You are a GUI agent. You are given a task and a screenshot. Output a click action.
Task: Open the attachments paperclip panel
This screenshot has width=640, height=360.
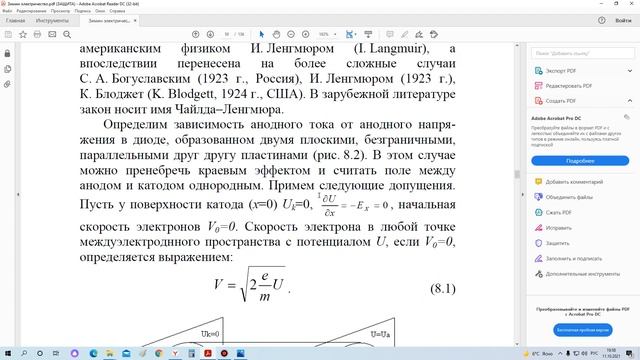pyautogui.click(x=7, y=84)
